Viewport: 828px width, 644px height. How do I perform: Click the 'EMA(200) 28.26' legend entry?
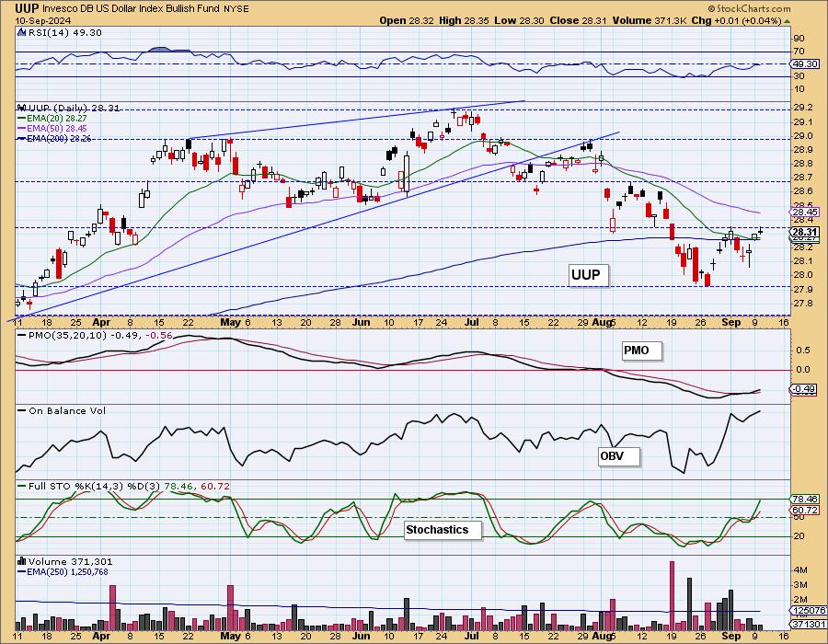click(x=59, y=139)
